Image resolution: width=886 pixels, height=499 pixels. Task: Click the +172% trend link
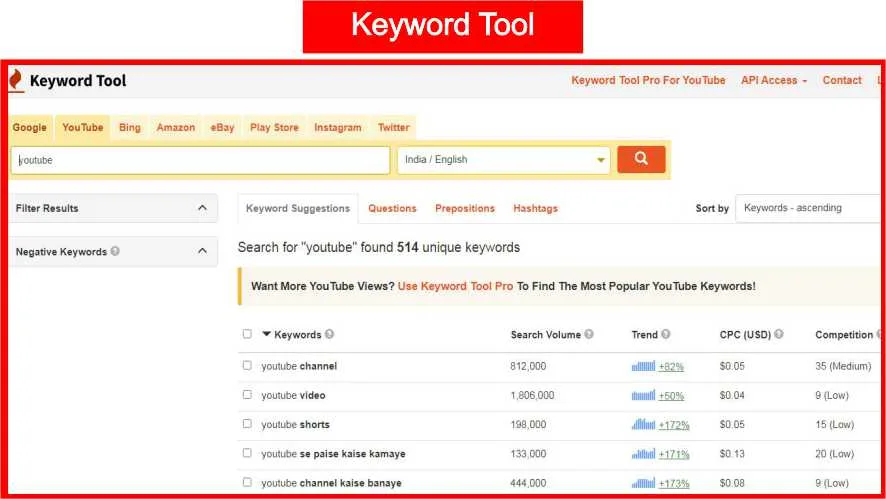(x=674, y=424)
